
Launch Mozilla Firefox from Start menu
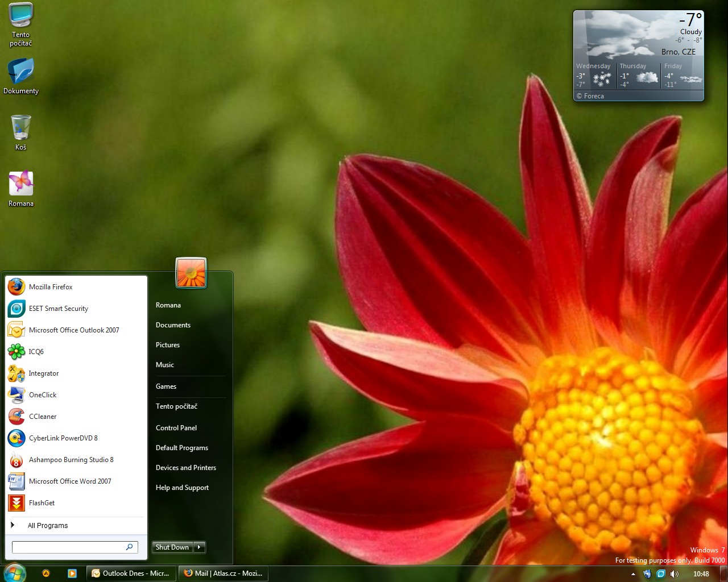51,287
